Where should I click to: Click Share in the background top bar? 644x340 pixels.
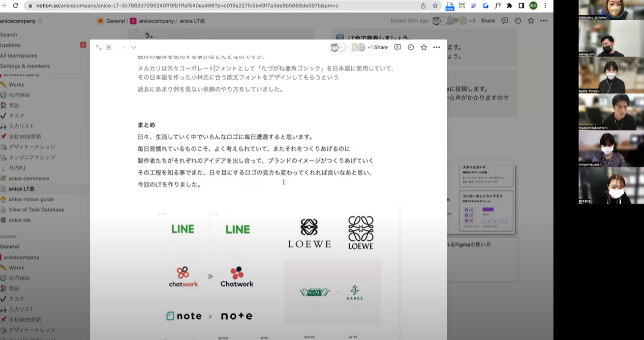(x=488, y=21)
